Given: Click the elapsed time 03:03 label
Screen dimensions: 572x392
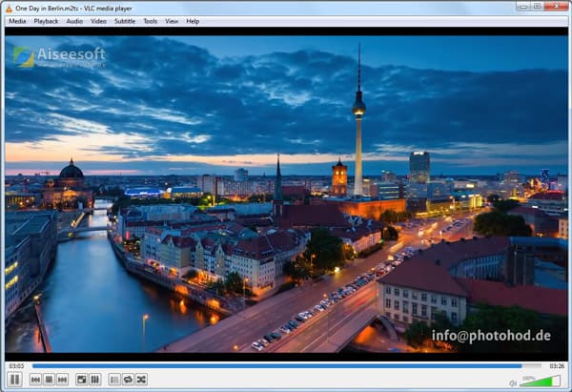Looking at the screenshot, I should (x=16, y=365).
